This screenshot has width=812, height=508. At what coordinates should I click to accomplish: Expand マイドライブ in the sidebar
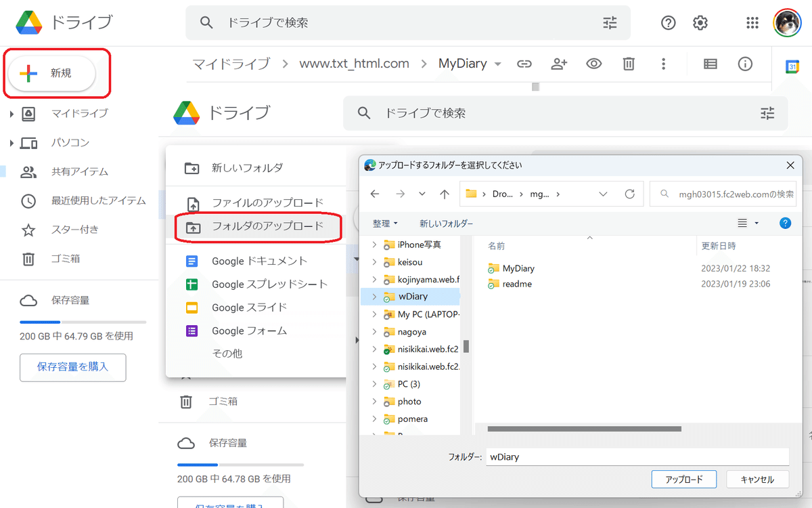(x=12, y=114)
